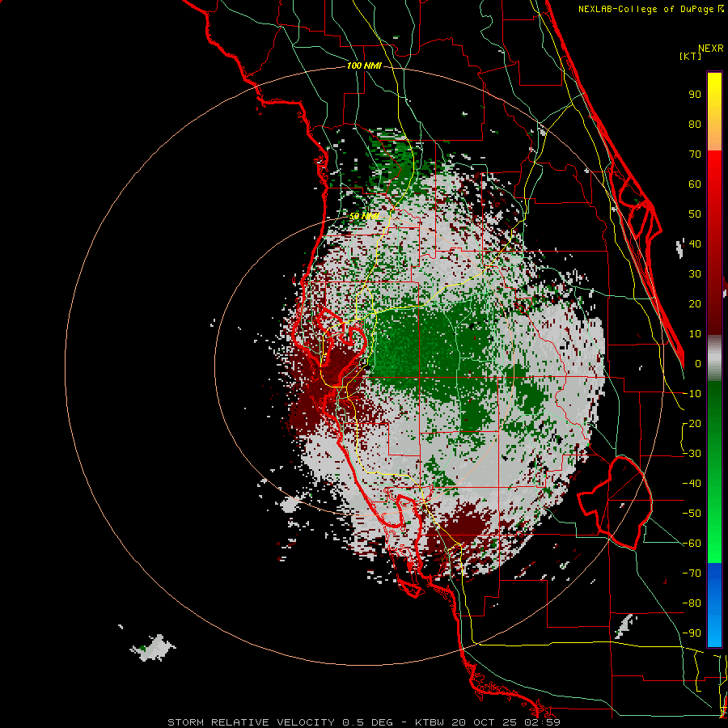Click the -10 value on velocity scale
Viewport: 728px width, 728px height.
(692, 394)
